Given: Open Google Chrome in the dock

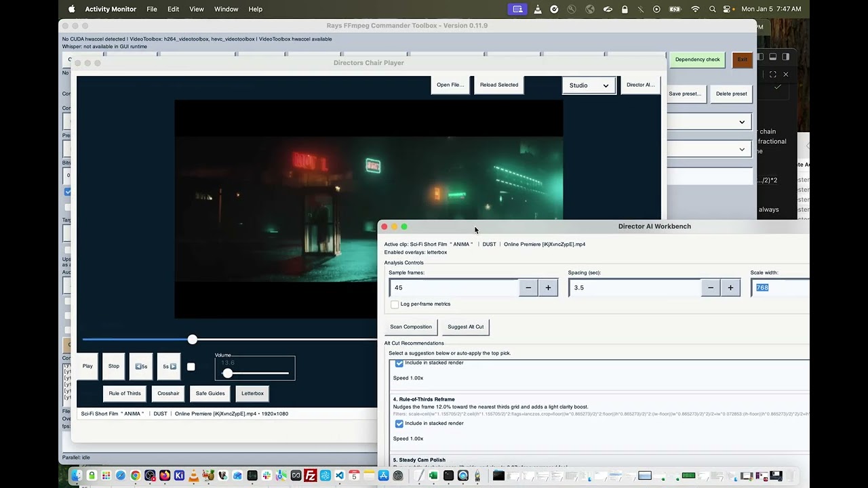Looking at the screenshot, I should pyautogui.click(x=136, y=476).
